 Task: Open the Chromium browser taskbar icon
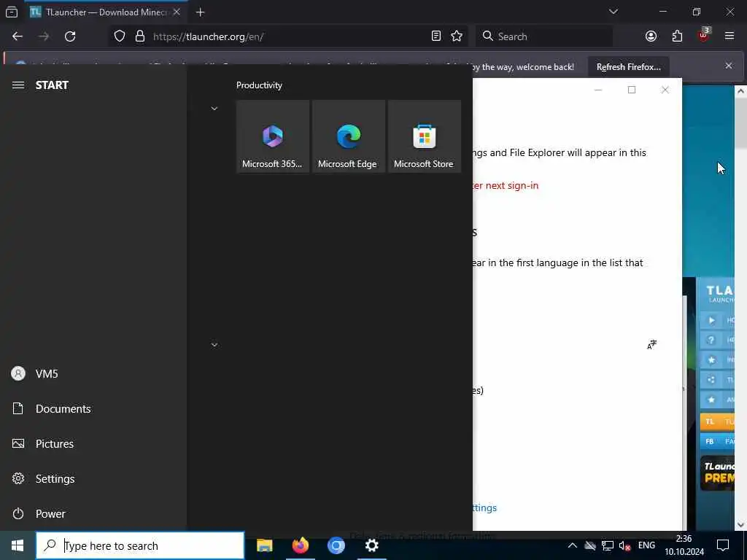336,545
